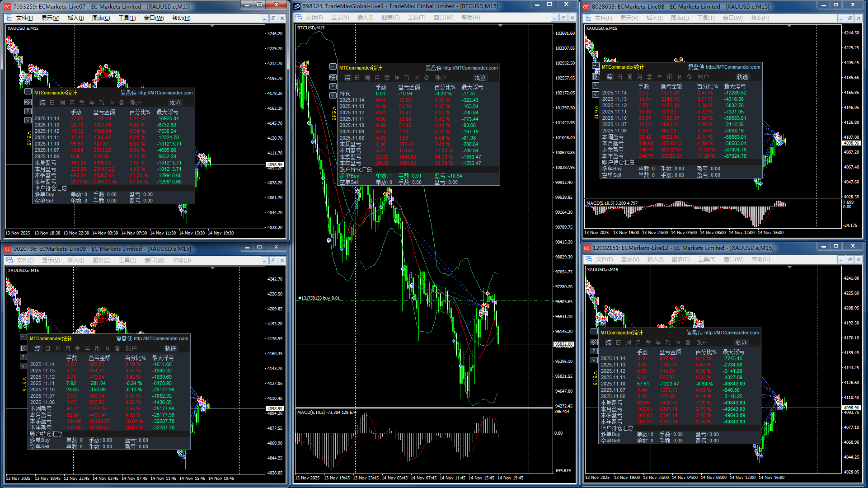Click the chart icon left of 文件(F) in the 9020736 window
Viewport: 868px width, 488px height.
pos(9,260)
